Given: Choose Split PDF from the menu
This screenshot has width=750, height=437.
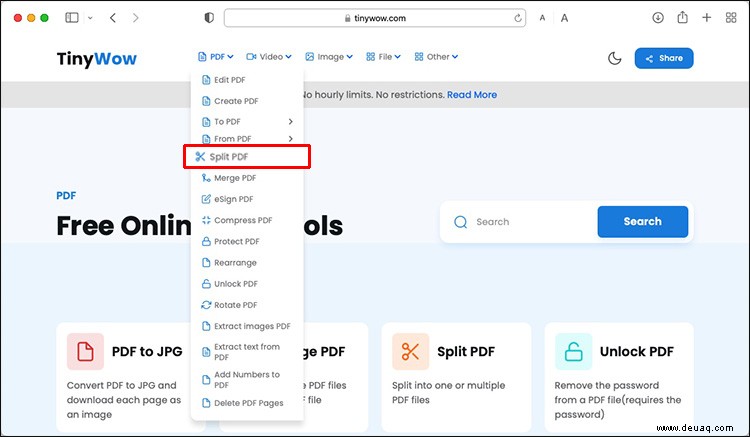Looking at the screenshot, I should pos(247,157).
